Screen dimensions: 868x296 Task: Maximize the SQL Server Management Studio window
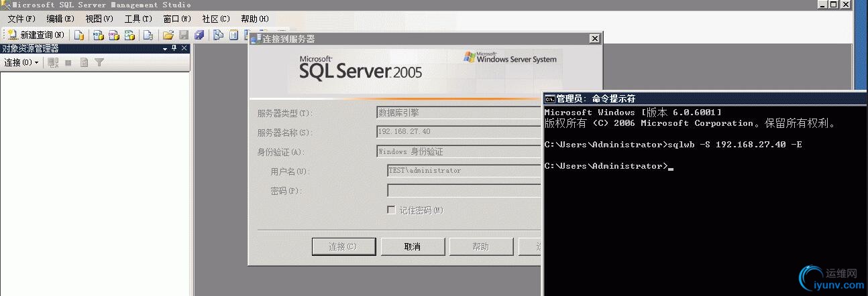[x=834, y=5]
